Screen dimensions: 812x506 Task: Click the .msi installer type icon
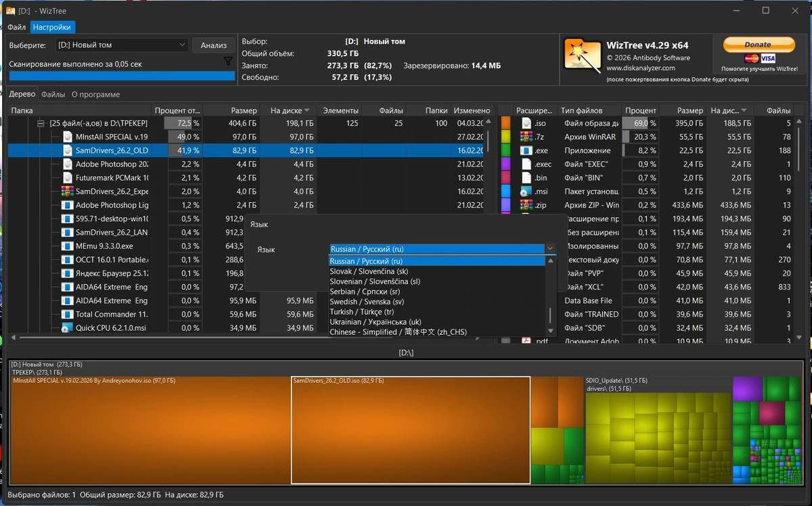point(526,191)
